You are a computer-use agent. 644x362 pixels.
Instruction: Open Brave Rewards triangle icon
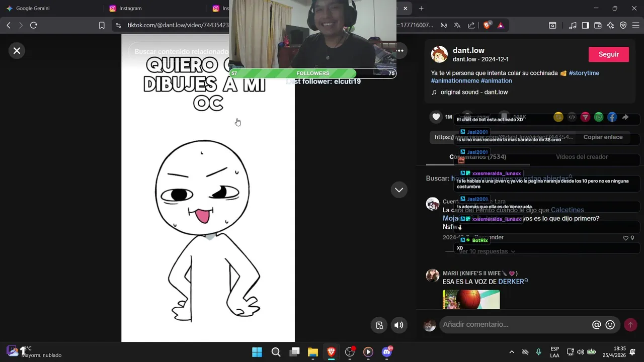point(501,25)
